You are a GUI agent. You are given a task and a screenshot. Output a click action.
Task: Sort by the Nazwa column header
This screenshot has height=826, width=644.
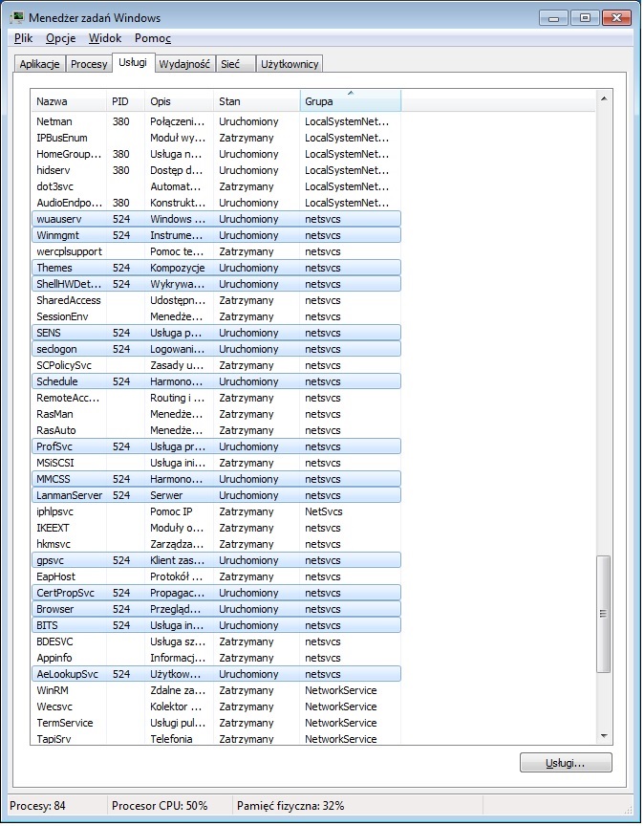click(69, 101)
